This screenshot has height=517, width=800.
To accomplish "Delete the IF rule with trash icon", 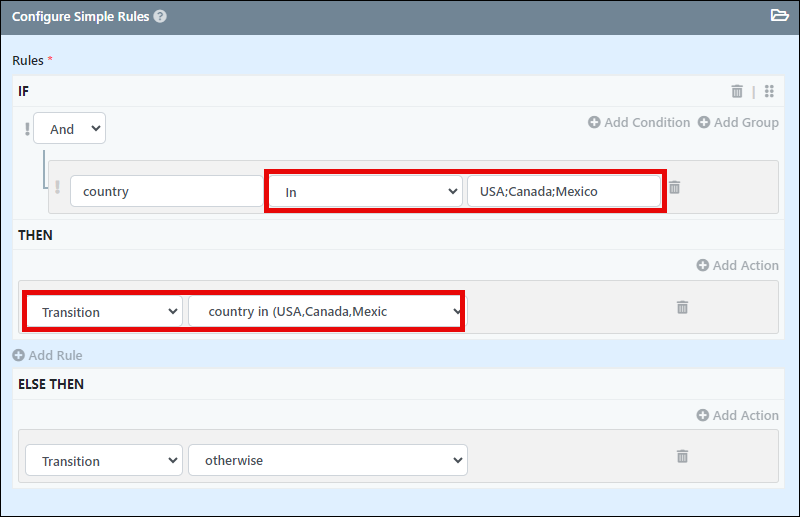I will tap(737, 91).
